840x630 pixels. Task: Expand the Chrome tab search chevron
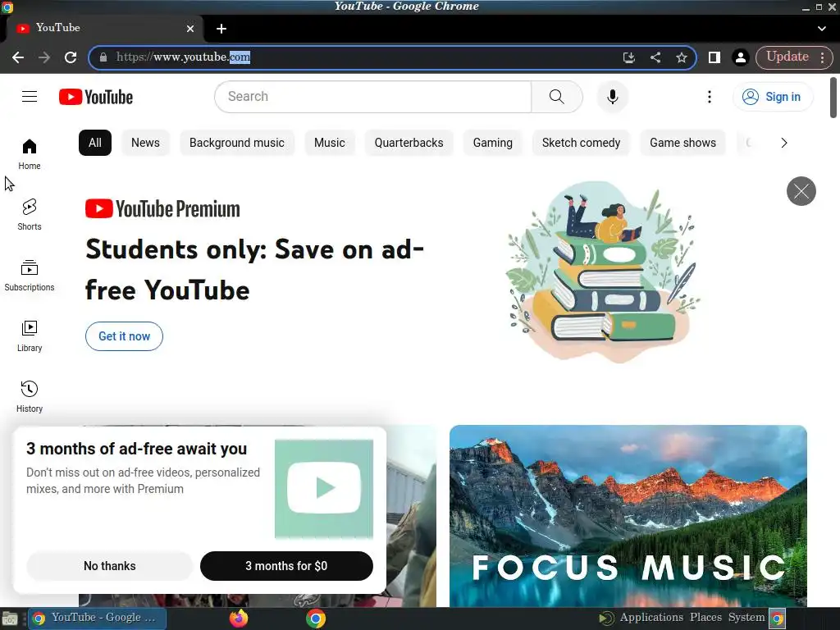click(x=822, y=29)
